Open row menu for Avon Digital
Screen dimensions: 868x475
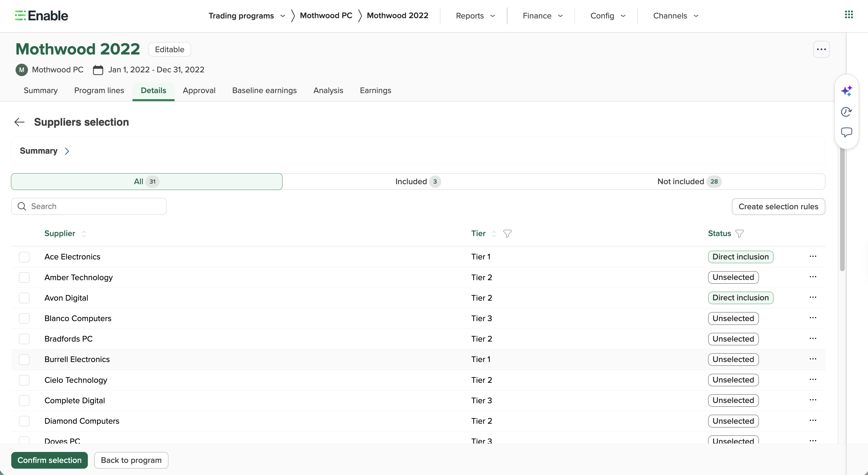coord(813,297)
